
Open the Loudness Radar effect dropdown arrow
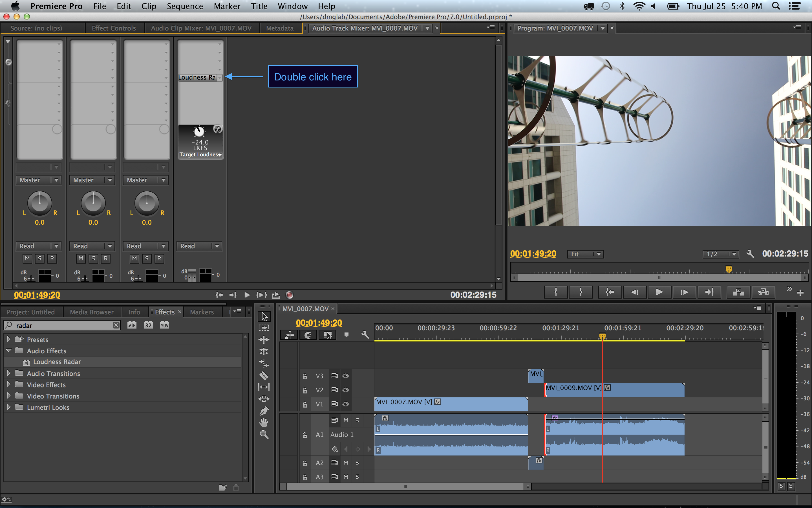tap(219, 78)
